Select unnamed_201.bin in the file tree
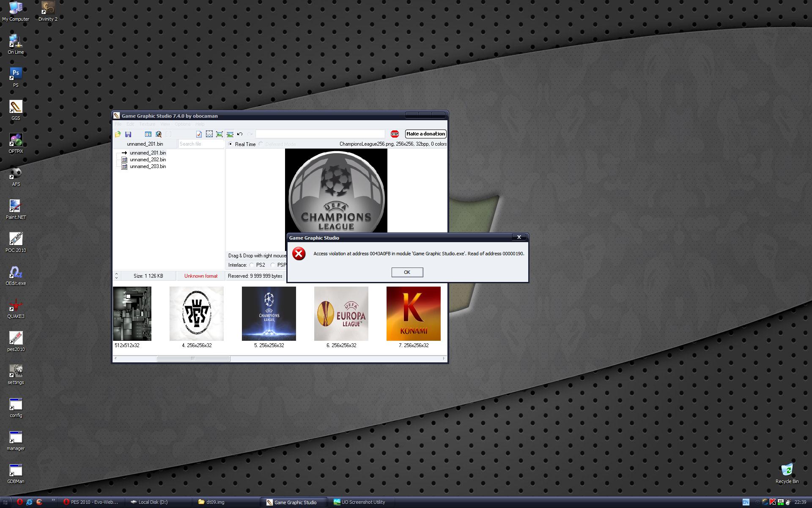The height and width of the screenshot is (508, 812). click(x=148, y=153)
